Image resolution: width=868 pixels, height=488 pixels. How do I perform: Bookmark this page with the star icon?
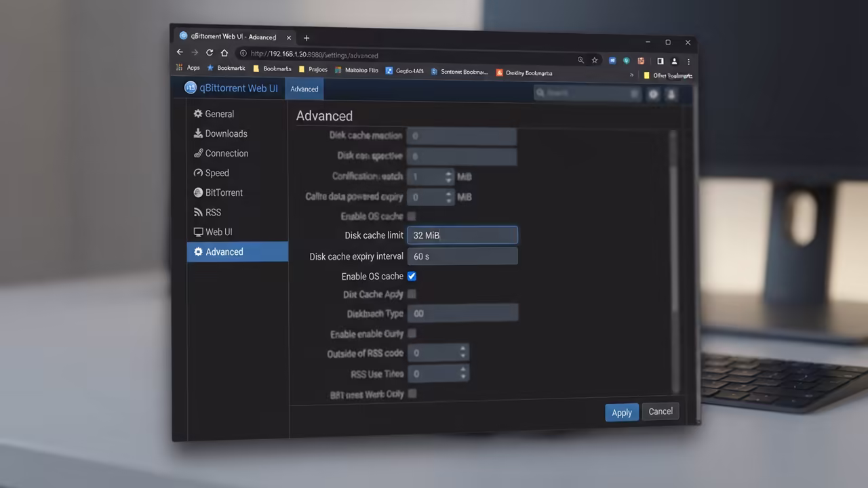[595, 60]
